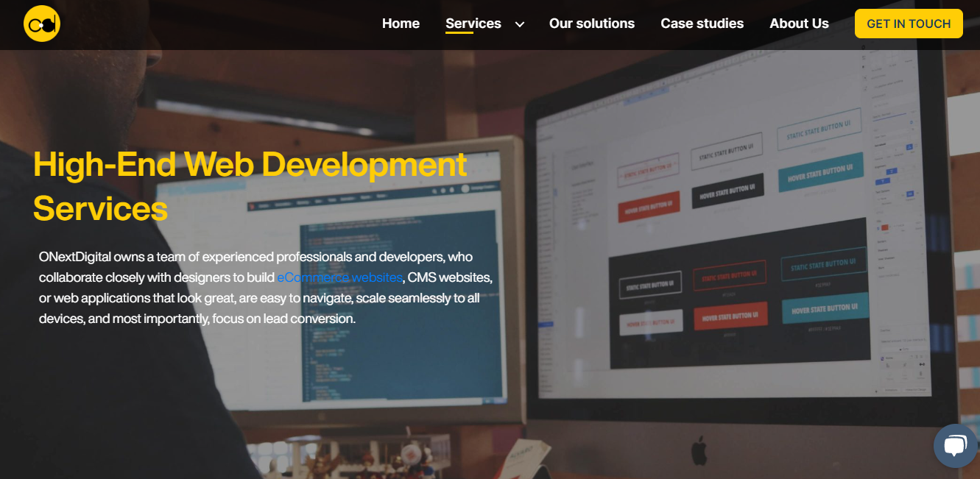Viewport: 980px width, 479px height.
Task: Click the CMS websites text
Action: tap(449, 277)
